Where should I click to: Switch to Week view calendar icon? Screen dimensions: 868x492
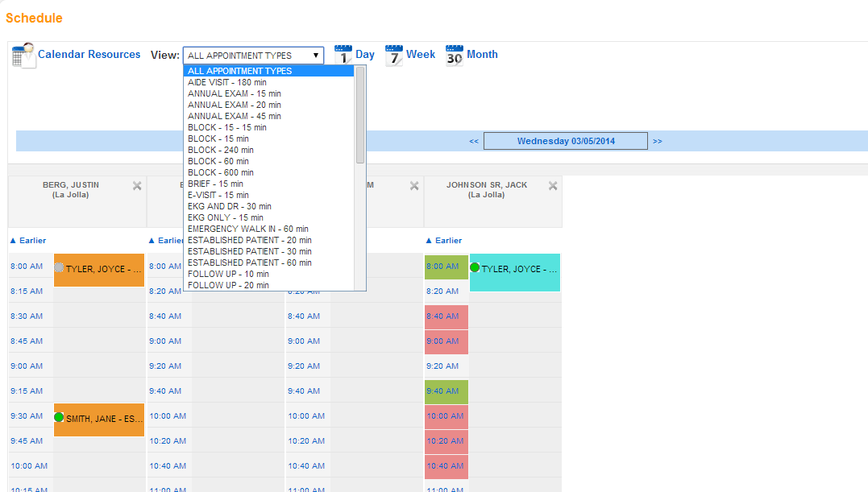394,55
